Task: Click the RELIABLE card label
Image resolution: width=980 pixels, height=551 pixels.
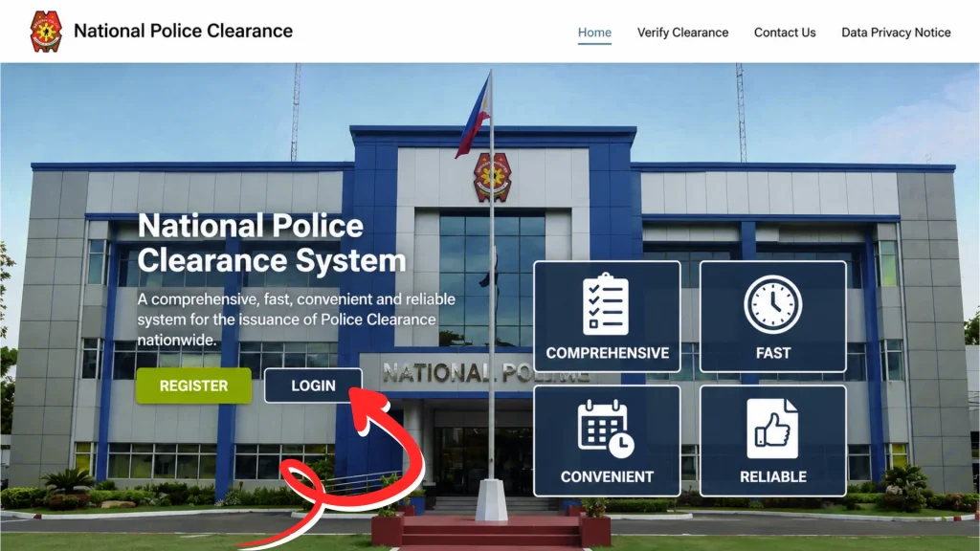Action: pyautogui.click(x=773, y=476)
